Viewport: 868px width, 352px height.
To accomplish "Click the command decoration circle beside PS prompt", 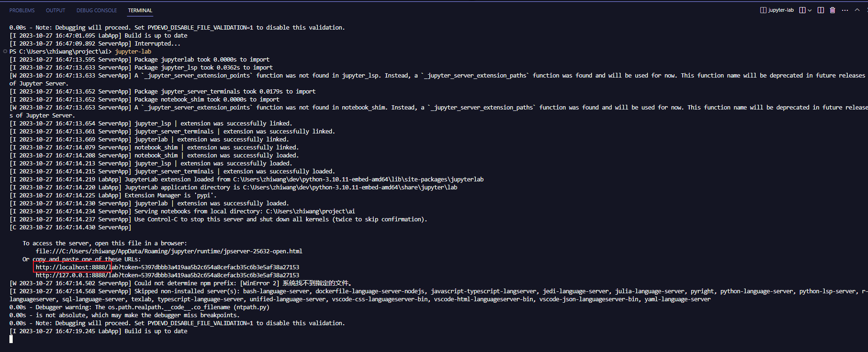I will tap(5, 51).
